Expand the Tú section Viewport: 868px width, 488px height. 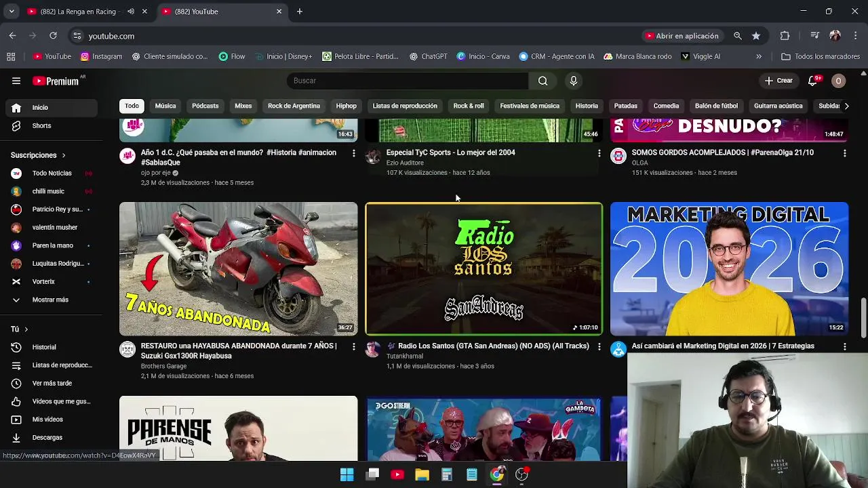(x=20, y=329)
